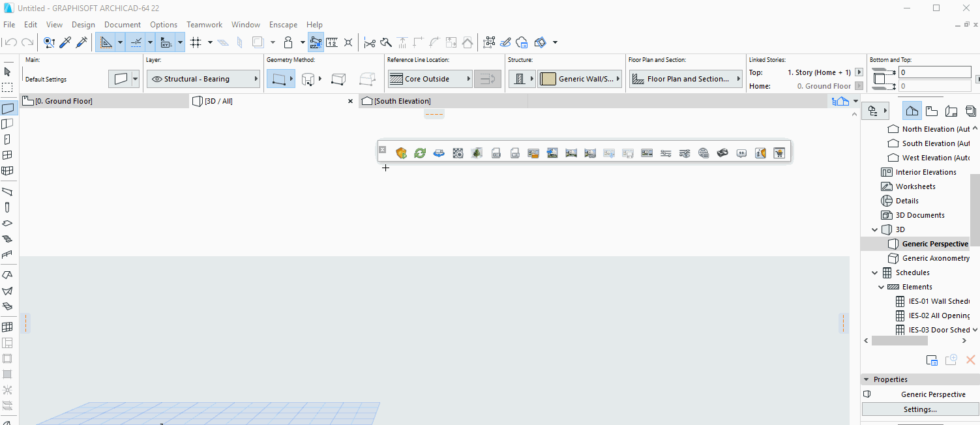Pick the eyedropper parameter tool
The image size is (980, 425).
[65, 42]
